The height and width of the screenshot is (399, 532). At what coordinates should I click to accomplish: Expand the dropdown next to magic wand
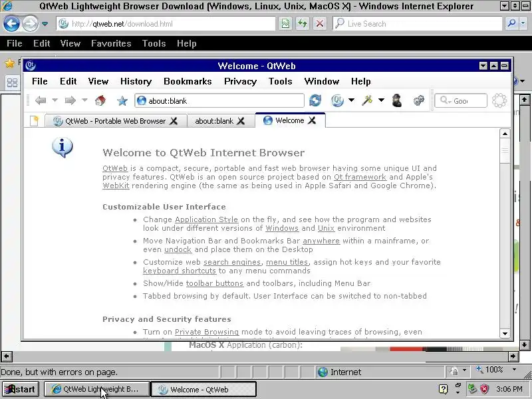point(381,100)
